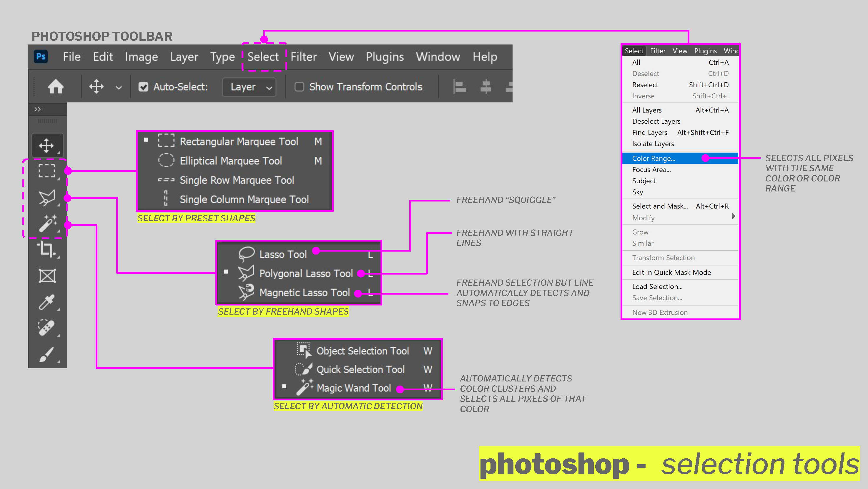The width and height of the screenshot is (868, 489).
Task: Select the Eyedropper tool
Action: pyautogui.click(x=46, y=302)
